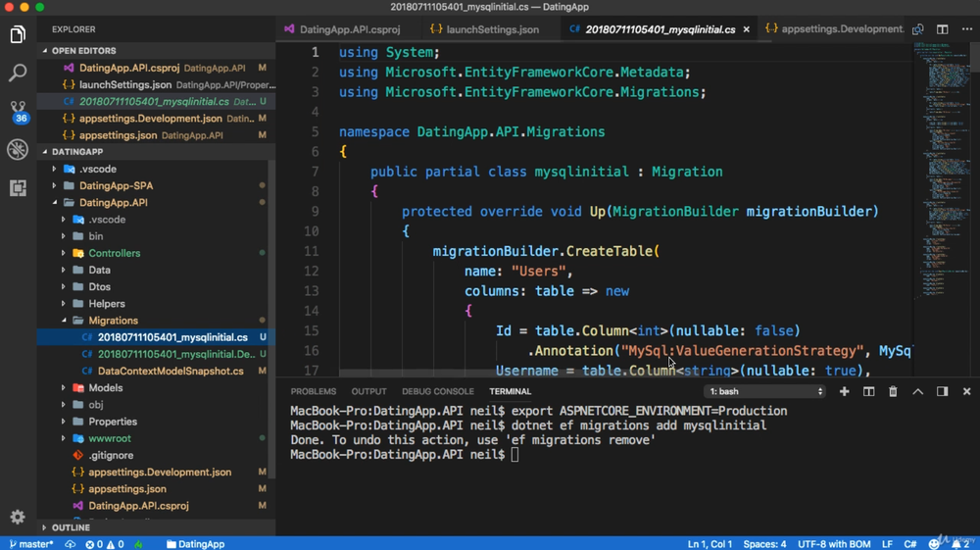The width and height of the screenshot is (980, 550).
Task: Click the synchronize changes cloud icon
Action: pos(70,544)
